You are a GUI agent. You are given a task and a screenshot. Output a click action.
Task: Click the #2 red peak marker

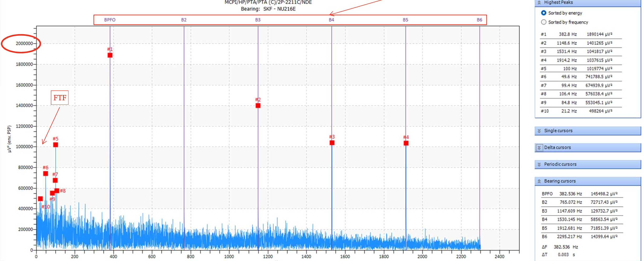click(258, 106)
